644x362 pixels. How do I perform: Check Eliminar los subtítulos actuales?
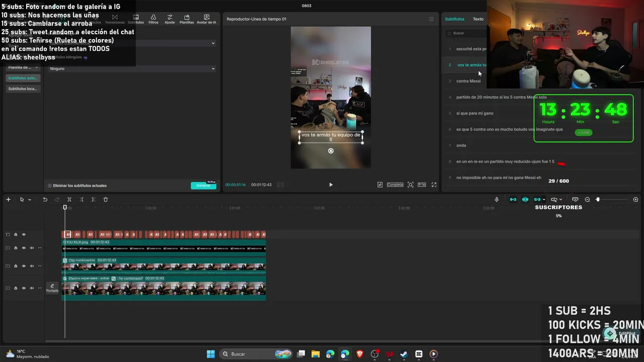pos(50,186)
